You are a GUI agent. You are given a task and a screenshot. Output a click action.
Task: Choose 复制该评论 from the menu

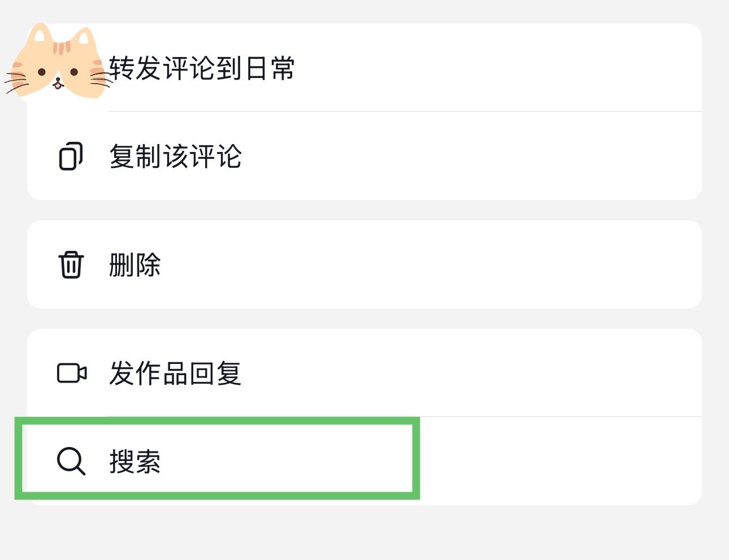(x=175, y=157)
